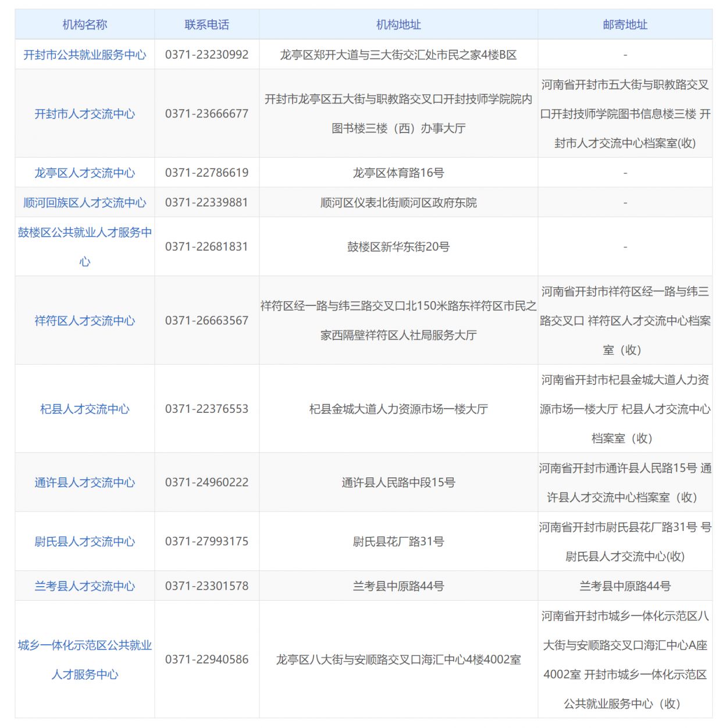Click mailing address 河南省开封市通许县人民路15号 通许县人才交流中心档案室（收）
This screenshot has width=716, height=728.
625,483
